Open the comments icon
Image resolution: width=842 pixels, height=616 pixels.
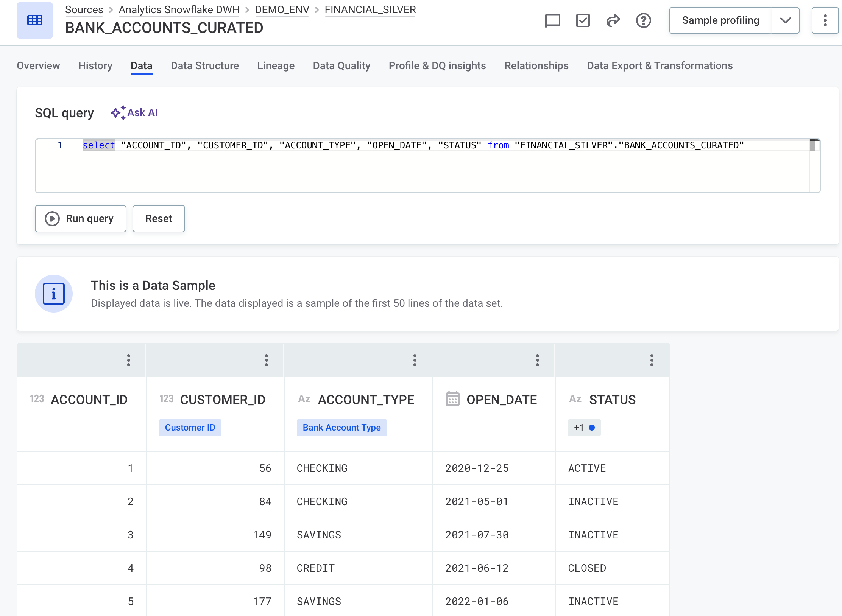click(552, 20)
